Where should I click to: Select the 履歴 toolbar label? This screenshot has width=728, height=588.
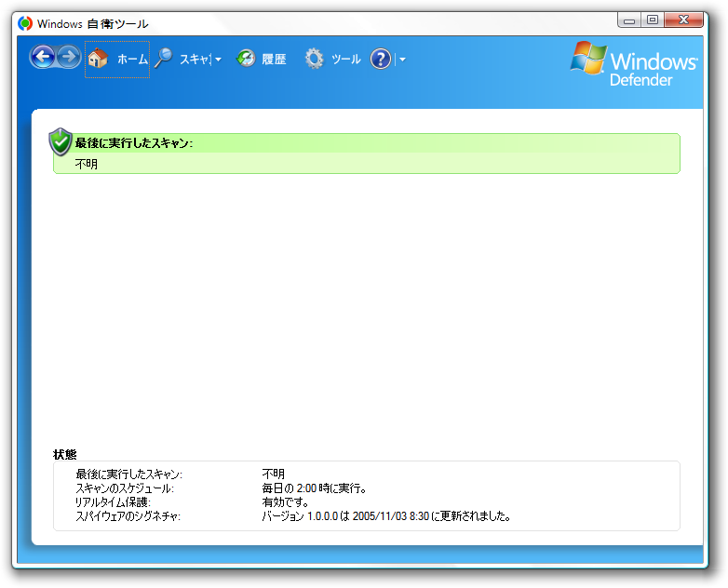274,60
